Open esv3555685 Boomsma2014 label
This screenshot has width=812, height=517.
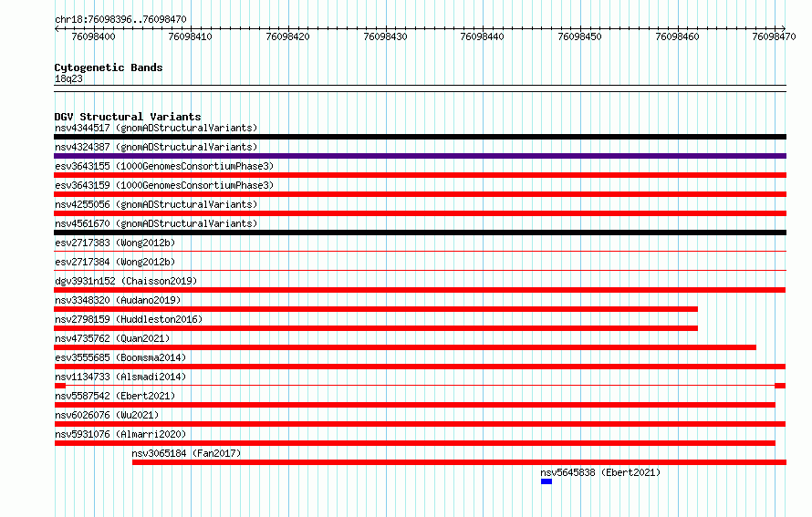120,357
